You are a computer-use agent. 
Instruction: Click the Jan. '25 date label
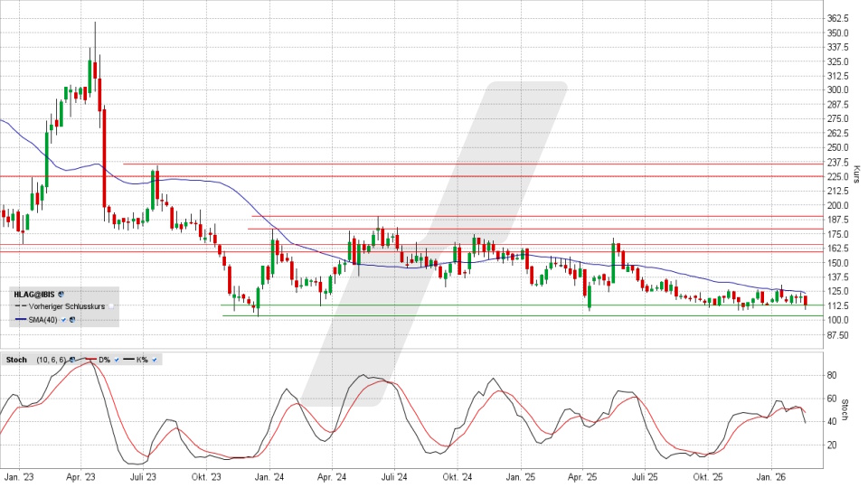[521, 477]
